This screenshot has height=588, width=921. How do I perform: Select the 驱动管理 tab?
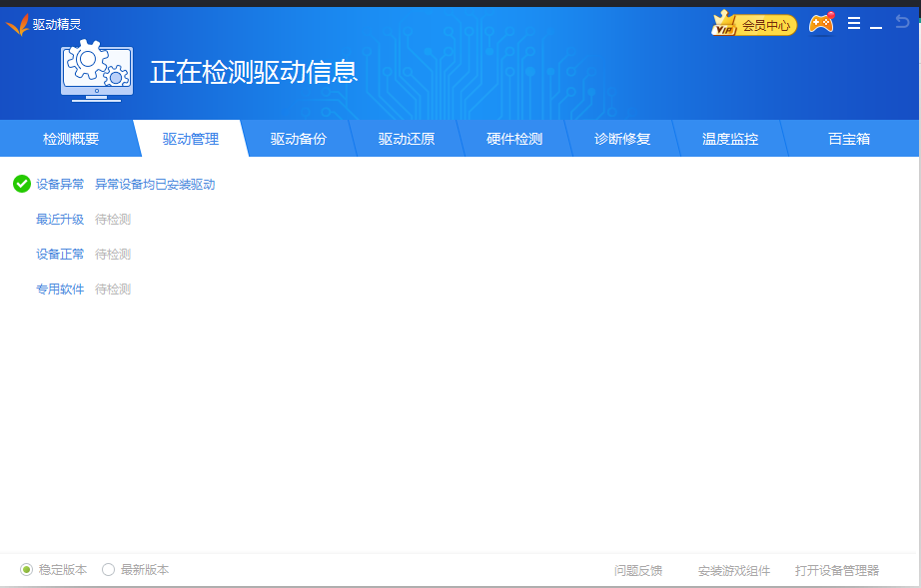pyautogui.click(x=191, y=139)
